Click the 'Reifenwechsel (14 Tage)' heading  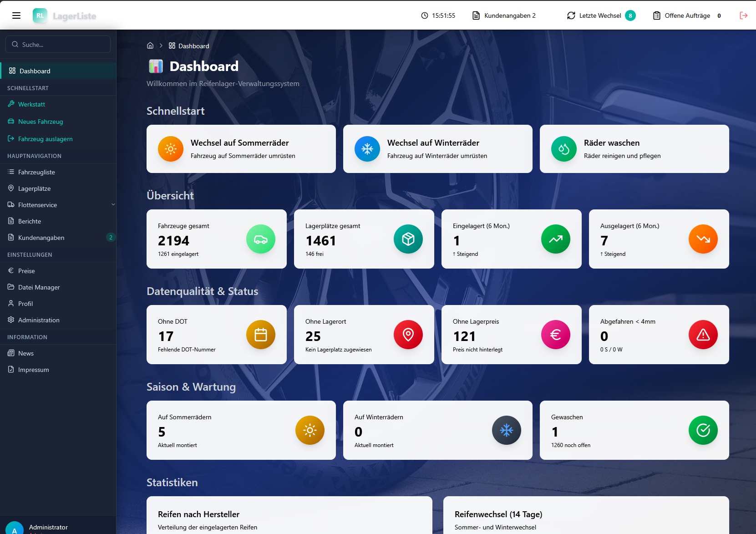pos(498,514)
